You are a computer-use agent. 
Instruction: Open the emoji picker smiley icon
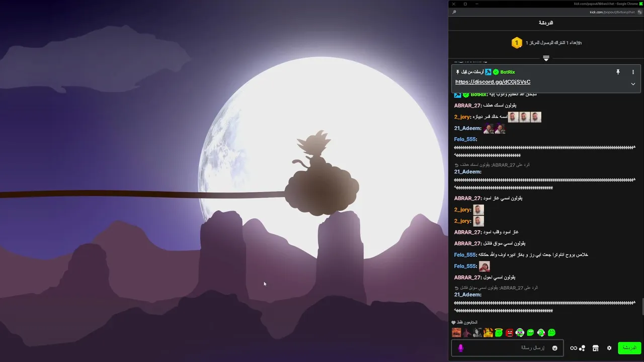(555, 348)
